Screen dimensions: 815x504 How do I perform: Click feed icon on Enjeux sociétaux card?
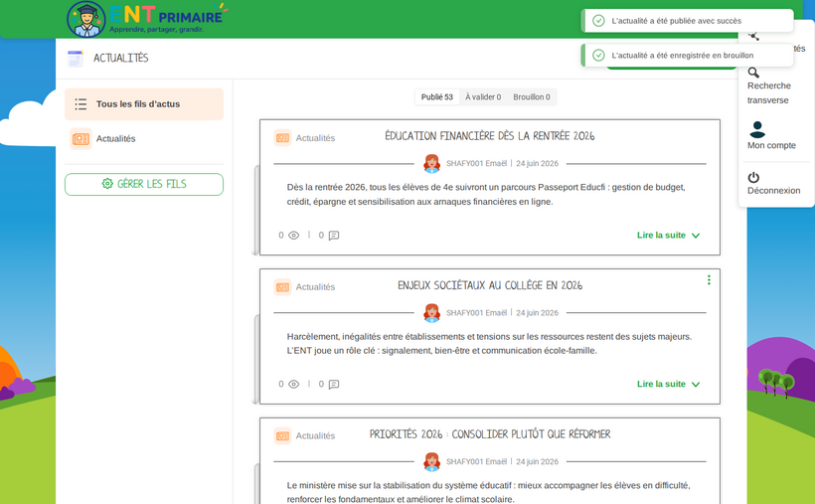(x=282, y=286)
